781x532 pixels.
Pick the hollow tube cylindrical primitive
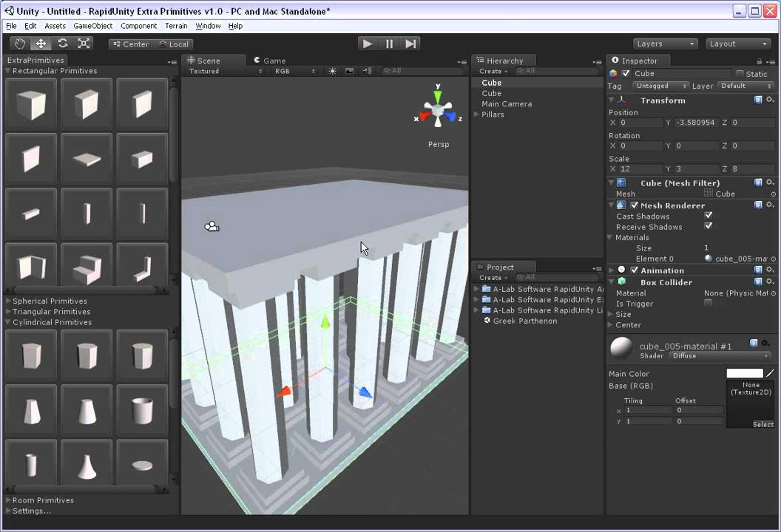point(142,410)
